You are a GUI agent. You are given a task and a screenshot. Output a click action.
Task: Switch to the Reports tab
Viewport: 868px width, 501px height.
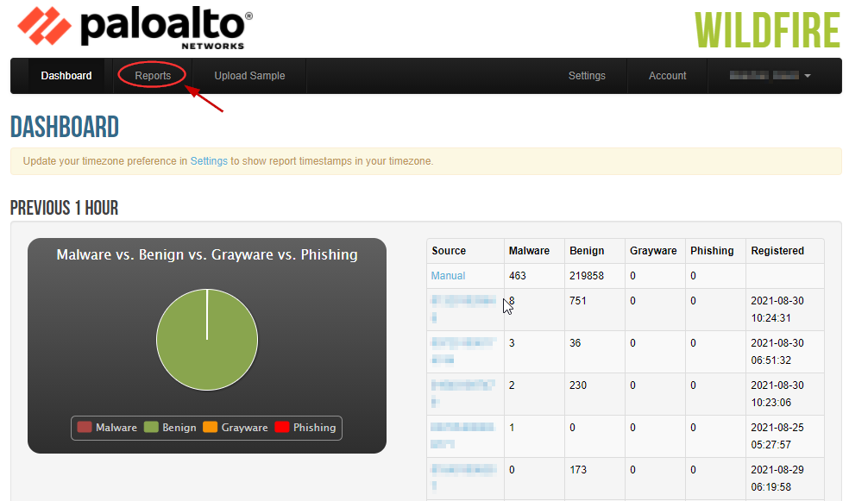click(153, 76)
